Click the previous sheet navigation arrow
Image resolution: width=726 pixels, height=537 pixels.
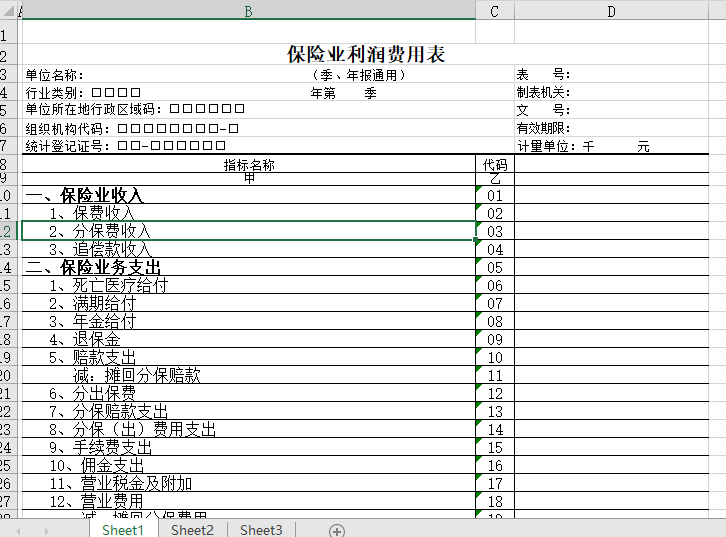coord(19,530)
